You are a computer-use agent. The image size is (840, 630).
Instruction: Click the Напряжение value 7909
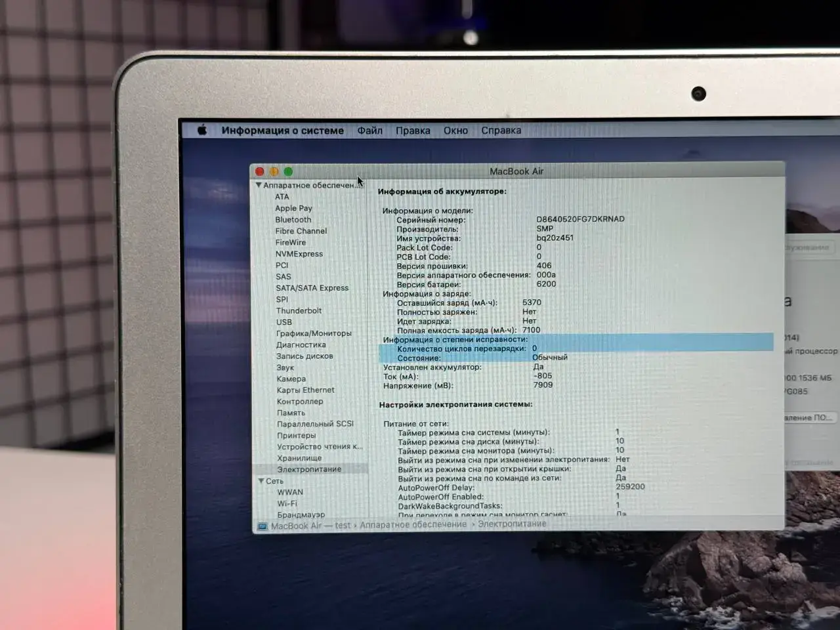click(543, 385)
